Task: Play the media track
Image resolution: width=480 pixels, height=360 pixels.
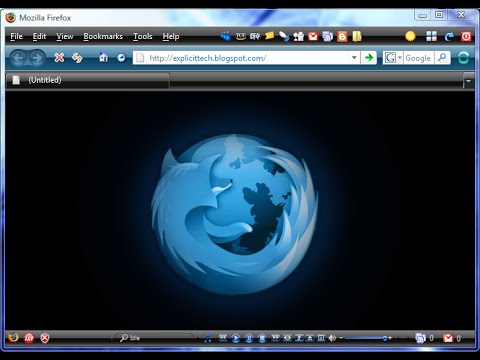Action: [x=236, y=338]
